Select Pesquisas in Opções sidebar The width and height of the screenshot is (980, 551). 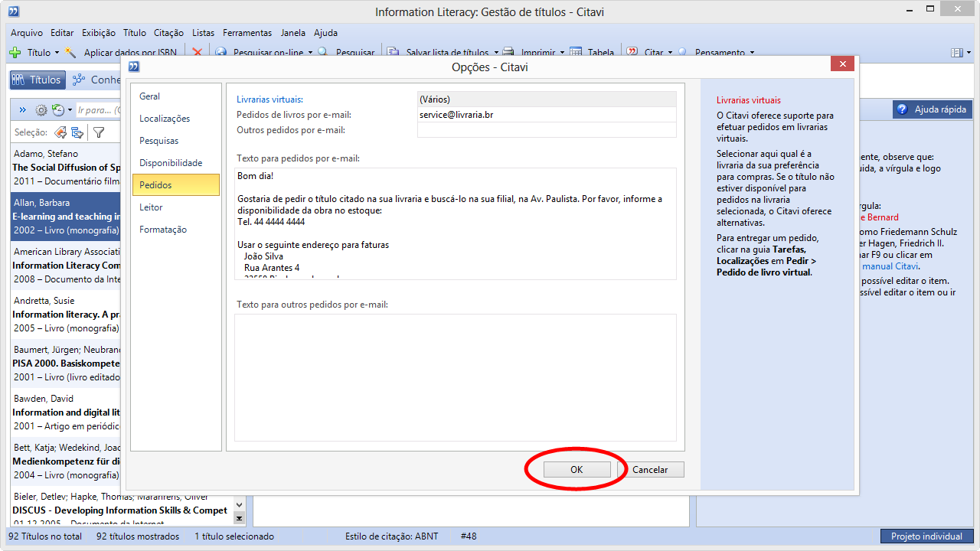176,141
